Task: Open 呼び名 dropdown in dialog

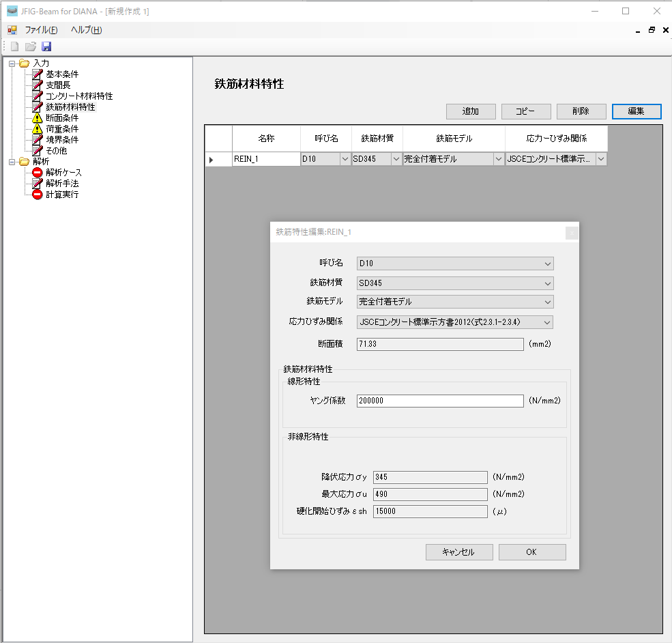Action: (x=454, y=263)
